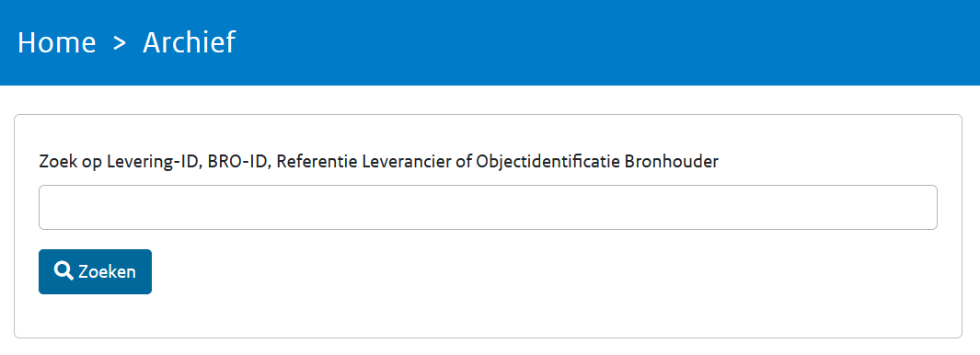Click the breadcrumb separator arrow after Home

point(120,43)
